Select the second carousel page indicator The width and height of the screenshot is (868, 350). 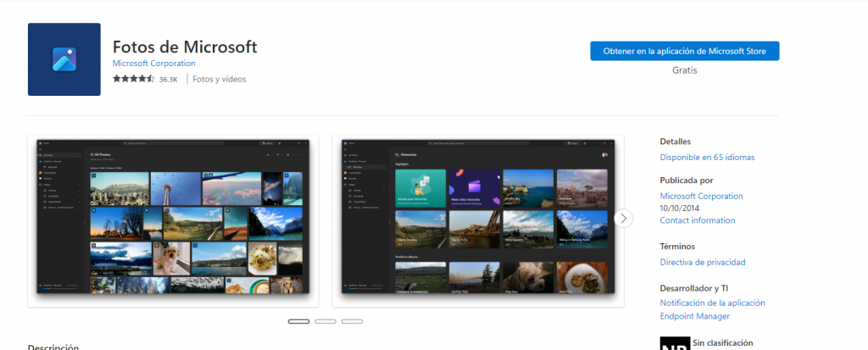(x=325, y=321)
